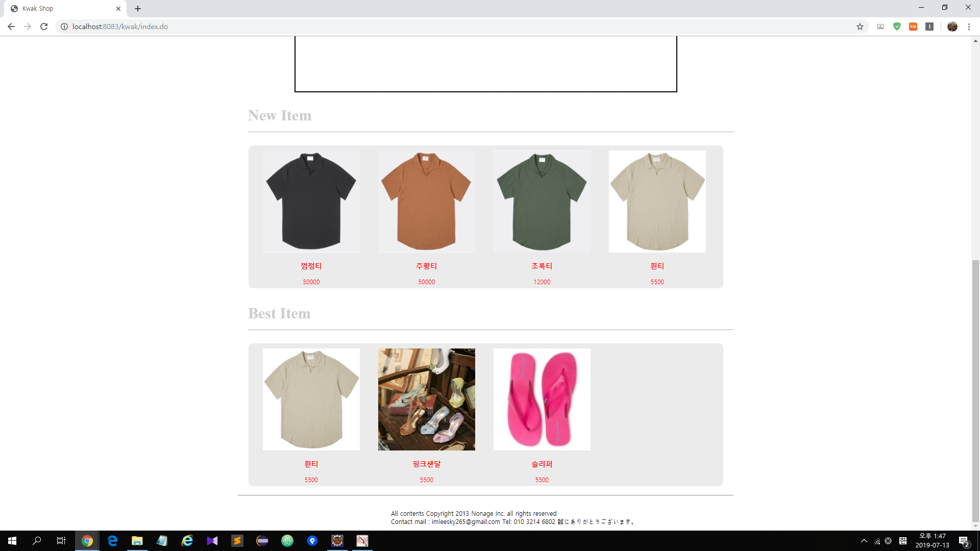Open the pink 슬리퍼 flip-flops image

coord(542,399)
